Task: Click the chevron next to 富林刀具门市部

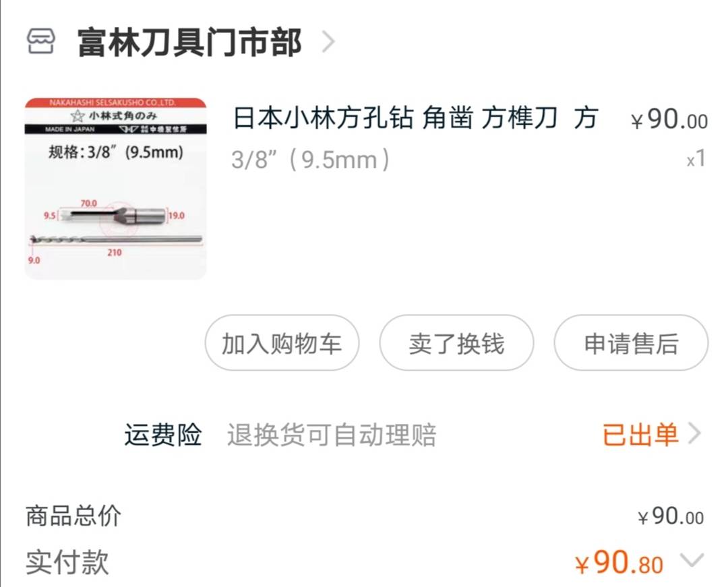Action: pyautogui.click(x=328, y=42)
